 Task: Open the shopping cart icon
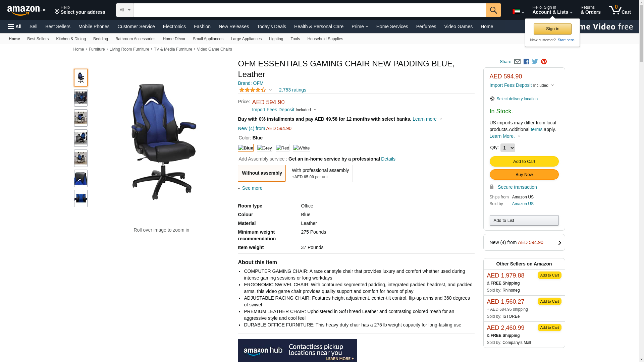pos(620,10)
